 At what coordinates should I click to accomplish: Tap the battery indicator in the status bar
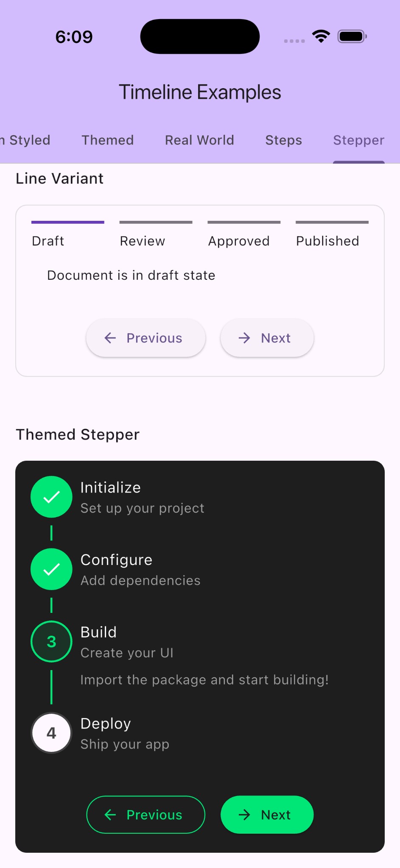tap(351, 36)
